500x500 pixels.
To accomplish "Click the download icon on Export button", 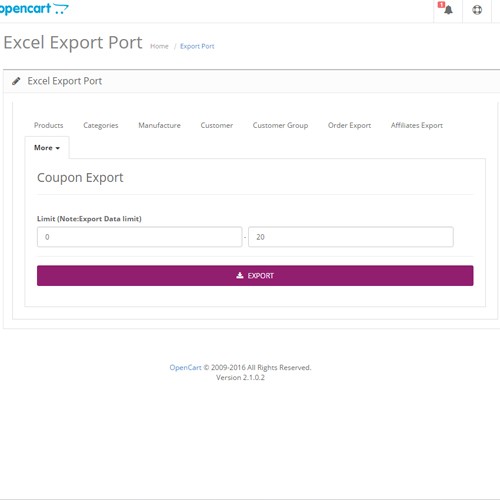I will click(240, 275).
